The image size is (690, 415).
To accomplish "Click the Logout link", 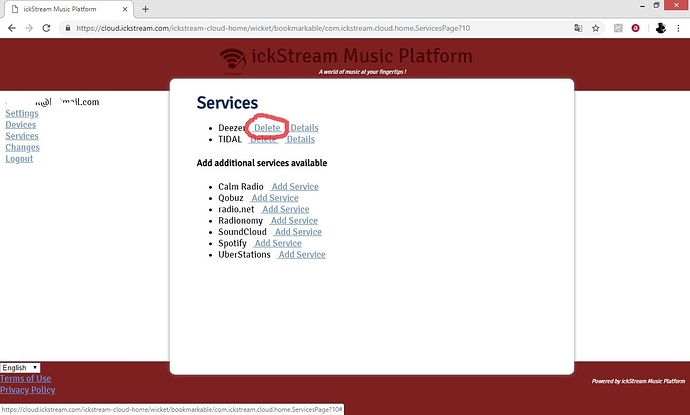I will click(19, 159).
